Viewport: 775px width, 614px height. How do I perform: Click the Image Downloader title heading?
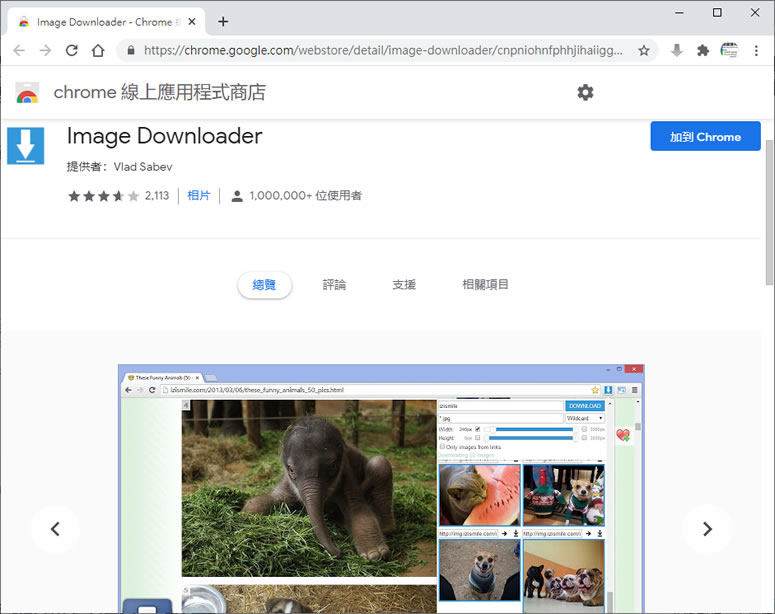click(165, 136)
